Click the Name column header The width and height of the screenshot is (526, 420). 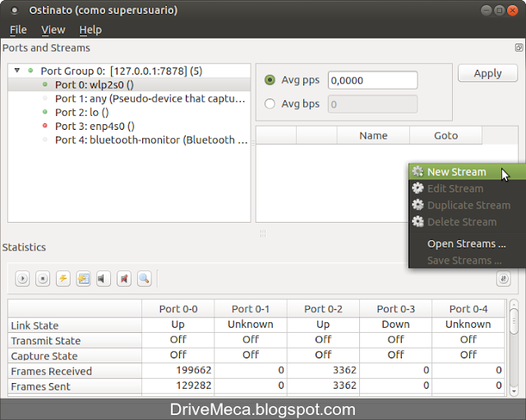click(373, 136)
